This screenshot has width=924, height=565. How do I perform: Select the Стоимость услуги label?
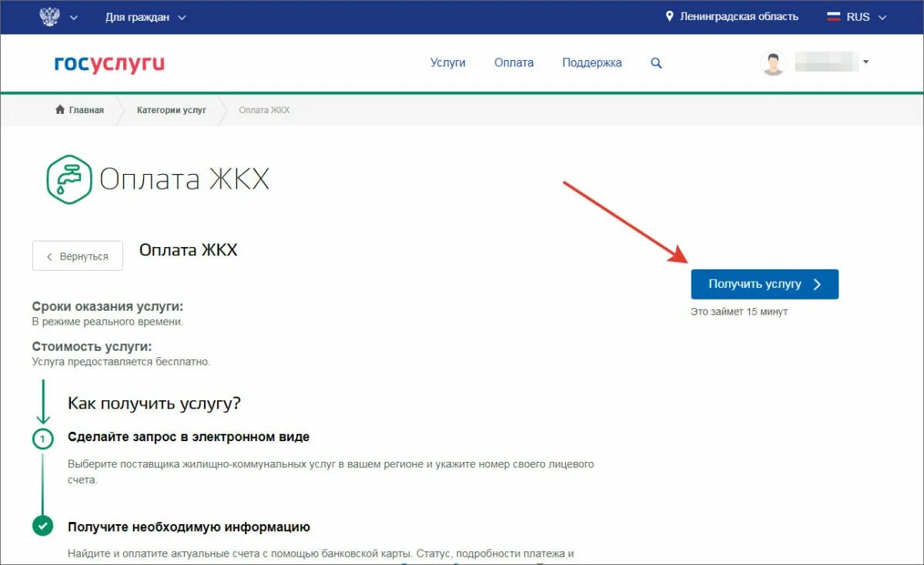point(92,346)
